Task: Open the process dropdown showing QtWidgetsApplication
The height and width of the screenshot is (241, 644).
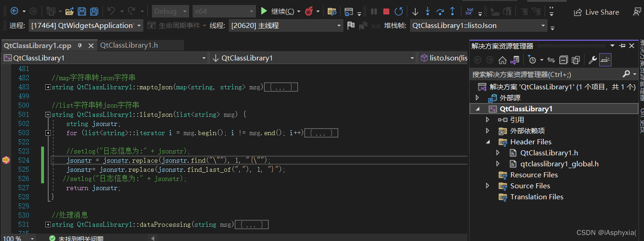Action: 86,26
